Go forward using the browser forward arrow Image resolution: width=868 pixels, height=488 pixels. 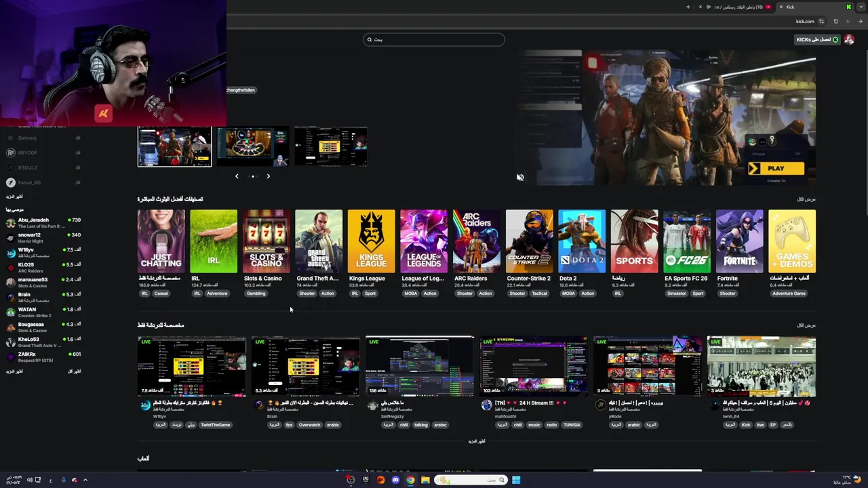point(848,21)
